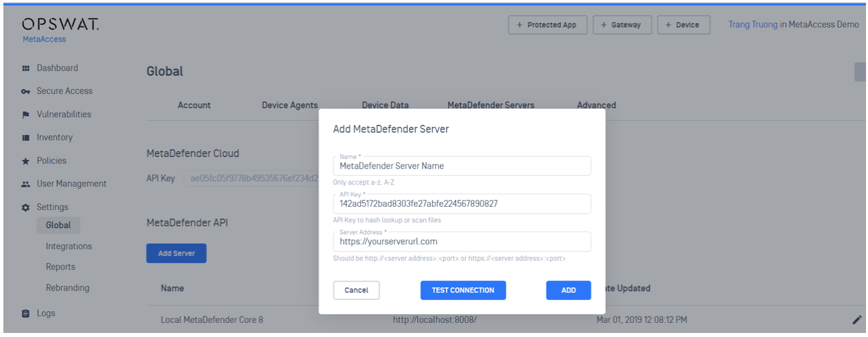Click the Add Server button
This screenshot has height=337, width=868.
point(176,254)
